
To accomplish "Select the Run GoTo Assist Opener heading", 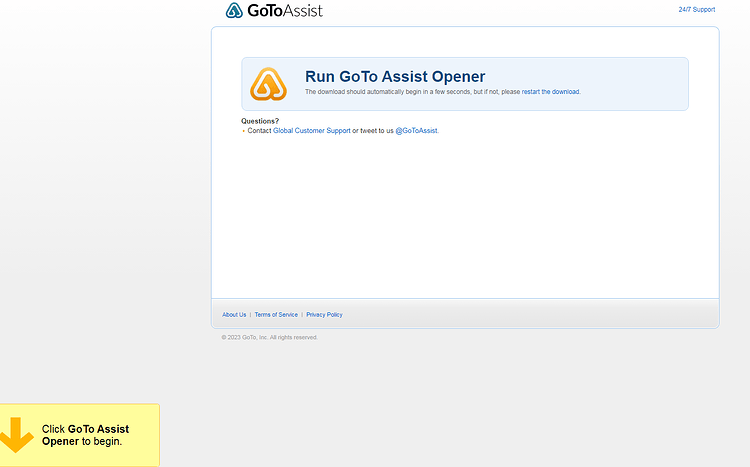I will 395,77.
